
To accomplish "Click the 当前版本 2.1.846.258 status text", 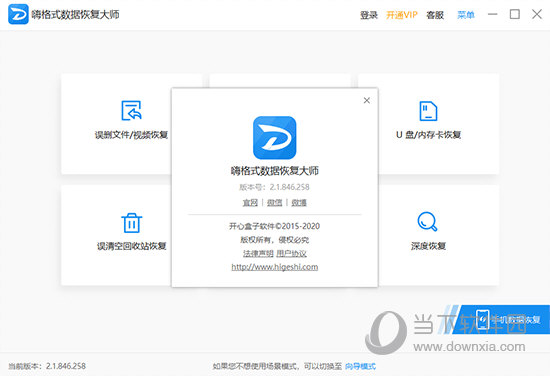I will click(47, 366).
